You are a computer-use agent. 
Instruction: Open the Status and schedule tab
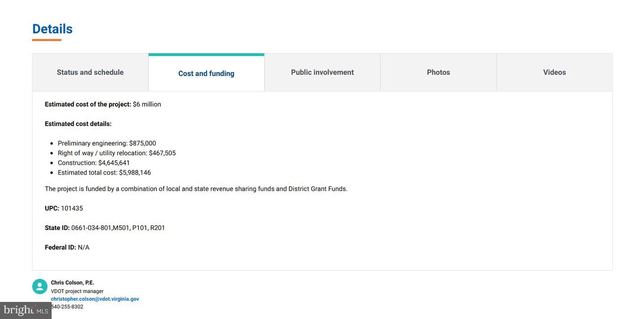click(x=90, y=72)
